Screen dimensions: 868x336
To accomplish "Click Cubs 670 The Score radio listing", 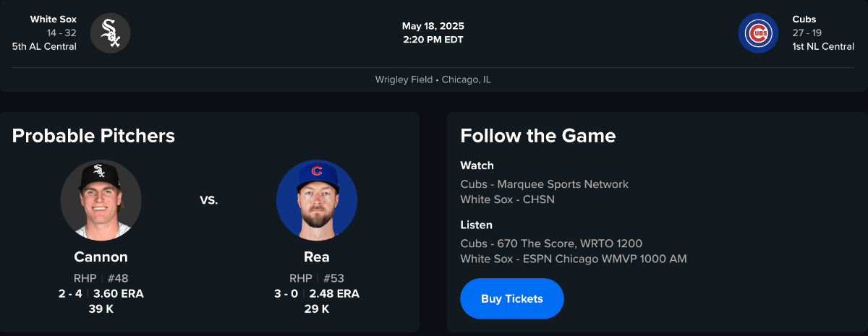I will (551, 244).
